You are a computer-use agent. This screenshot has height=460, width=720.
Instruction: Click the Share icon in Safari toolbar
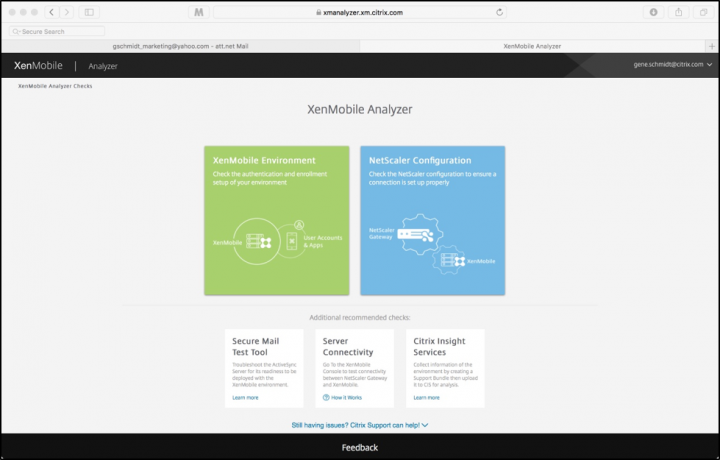(x=677, y=12)
